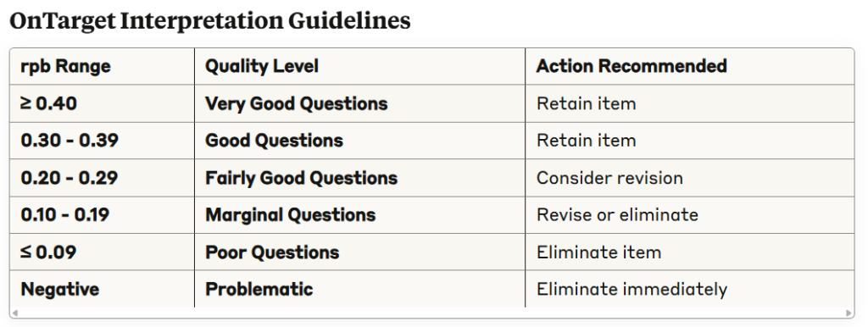Click the 'OnTarget Interpretation Guidelines' heading
This screenshot has width=868, height=327.
(x=210, y=21)
